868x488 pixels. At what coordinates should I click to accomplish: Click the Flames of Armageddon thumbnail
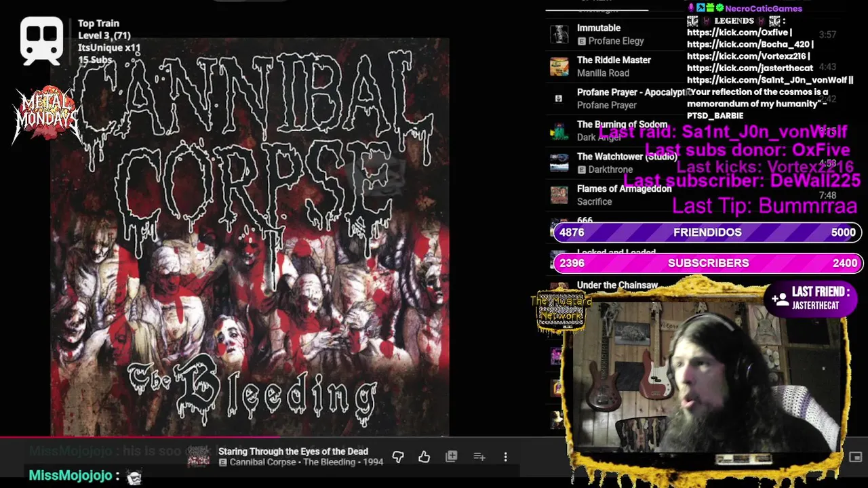click(559, 195)
